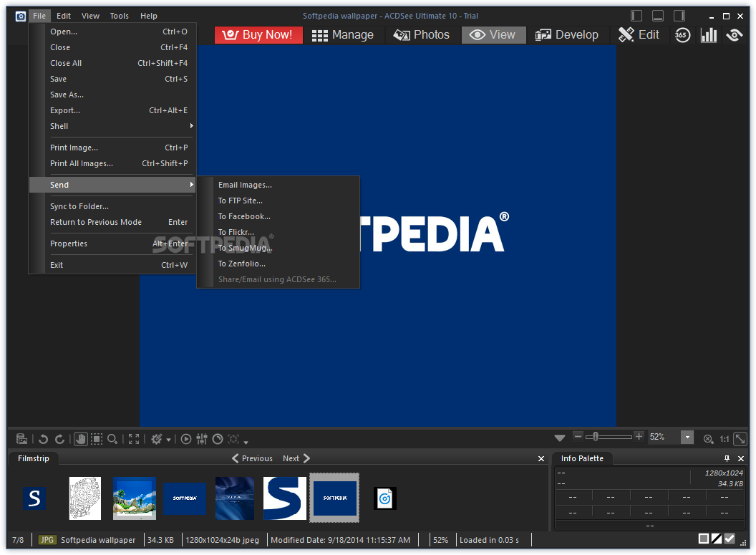The image size is (756, 555).
Task: Select To Zenfolio... option
Action: (x=278, y=264)
